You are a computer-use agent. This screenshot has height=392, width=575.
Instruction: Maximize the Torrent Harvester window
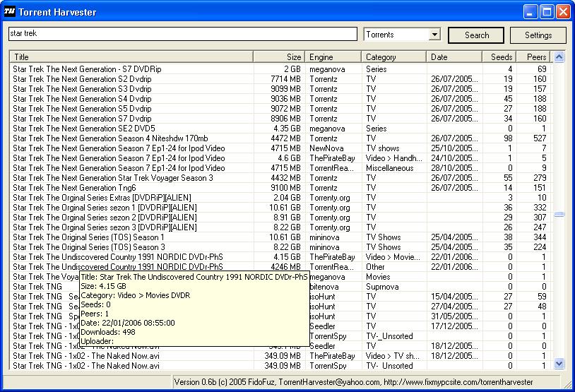pos(547,12)
